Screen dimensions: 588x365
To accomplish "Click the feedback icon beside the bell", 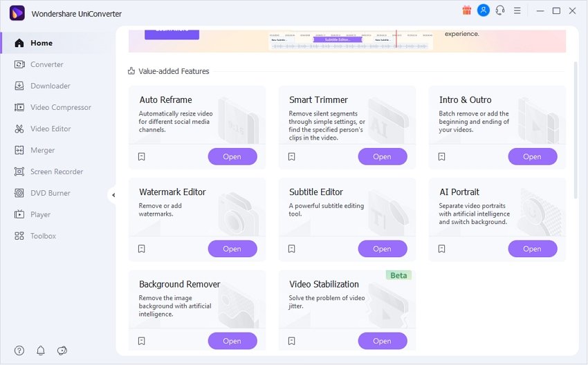I will pyautogui.click(x=62, y=350).
